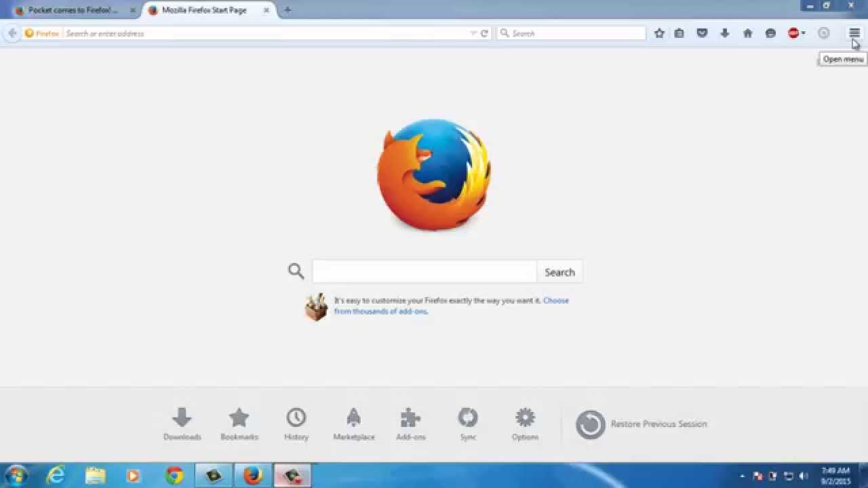Click the toolbar search magnifier icon
This screenshot has width=868, height=488.
[x=504, y=33]
